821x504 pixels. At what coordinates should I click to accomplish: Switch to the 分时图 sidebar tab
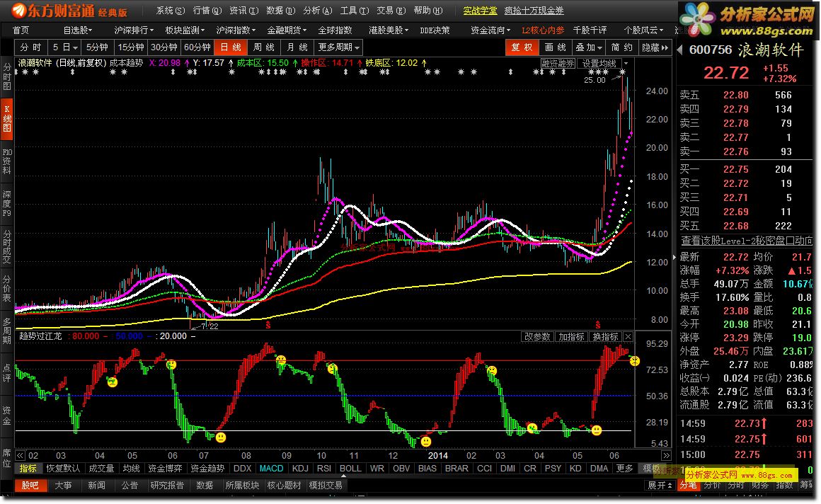7,76
